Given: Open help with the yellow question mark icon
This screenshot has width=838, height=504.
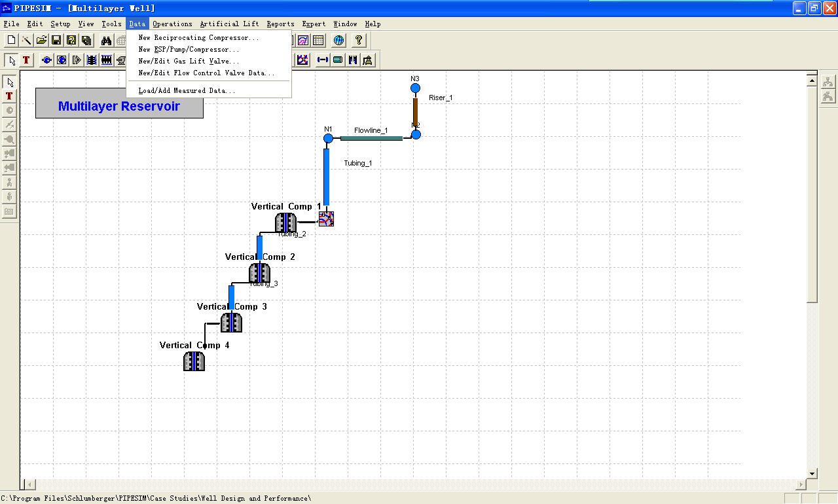Looking at the screenshot, I should pos(359,40).
